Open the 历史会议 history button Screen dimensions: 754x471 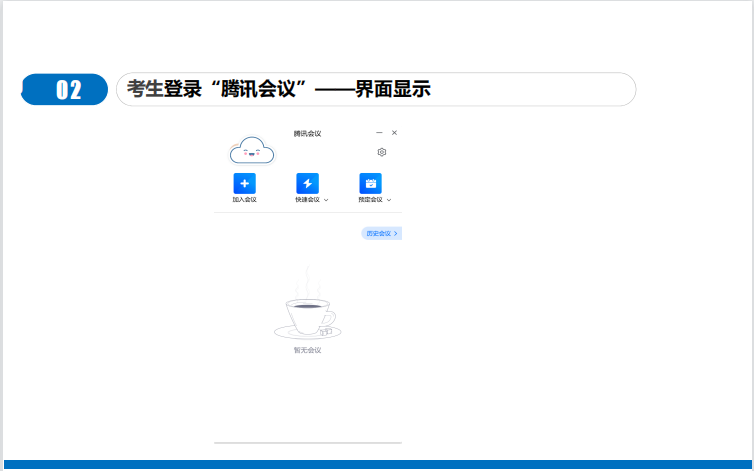point(381,233)
